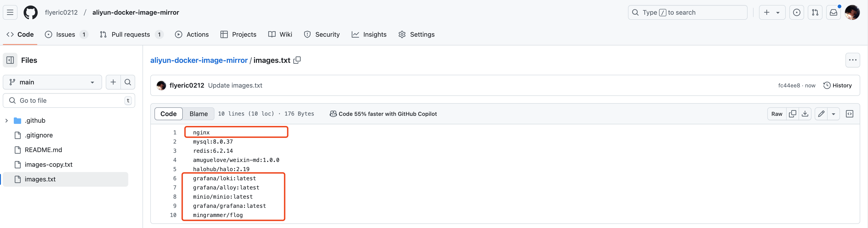Open 'Code 55% faster with GitHub Copilot' link

coord(383,114)
